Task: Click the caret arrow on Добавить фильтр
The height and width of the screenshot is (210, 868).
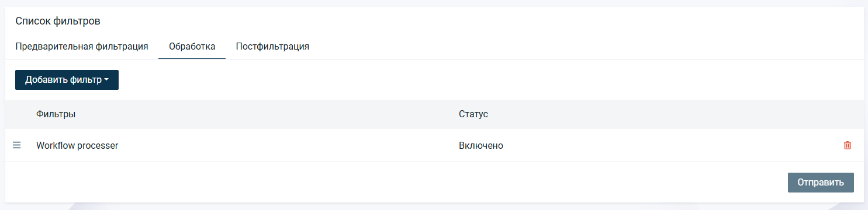Action: click(106, 80)
